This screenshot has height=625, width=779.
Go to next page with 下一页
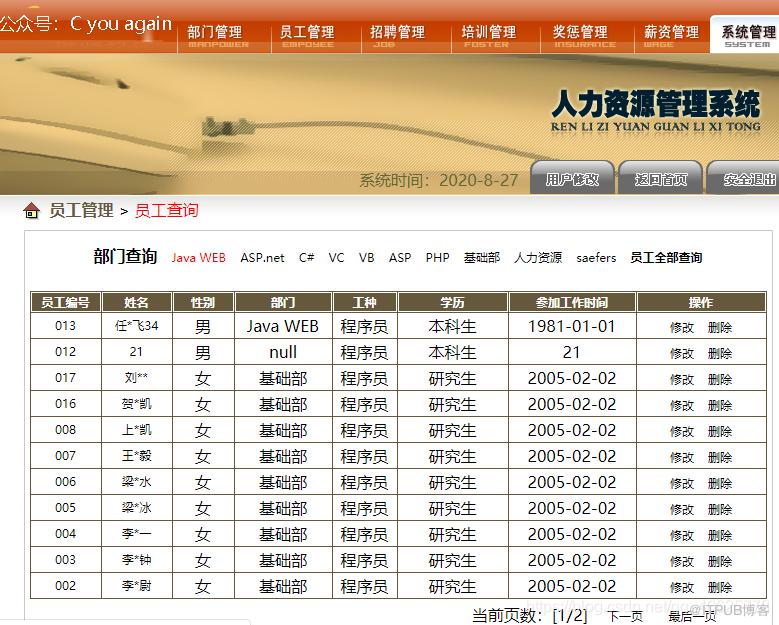pos(624,616)
